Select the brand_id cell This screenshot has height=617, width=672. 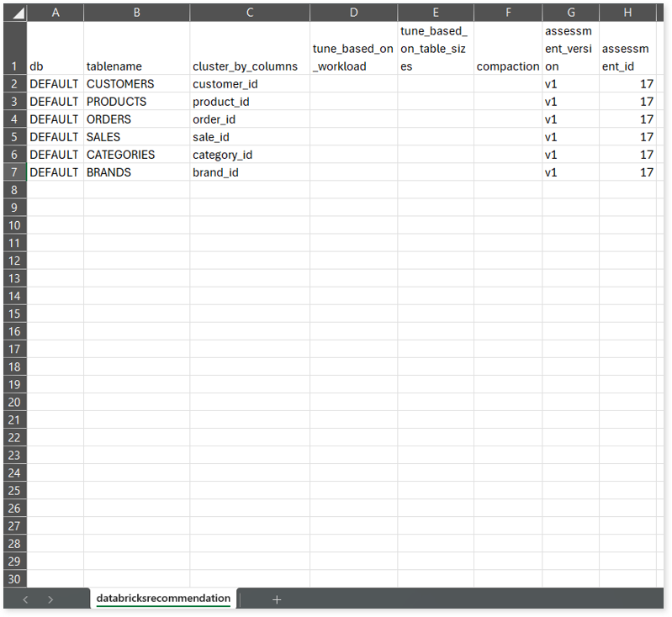pos(250,171)
